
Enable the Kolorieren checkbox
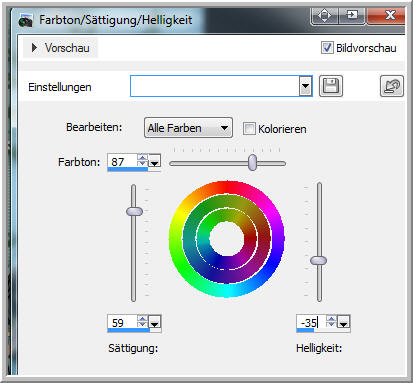tap(249, 129)
